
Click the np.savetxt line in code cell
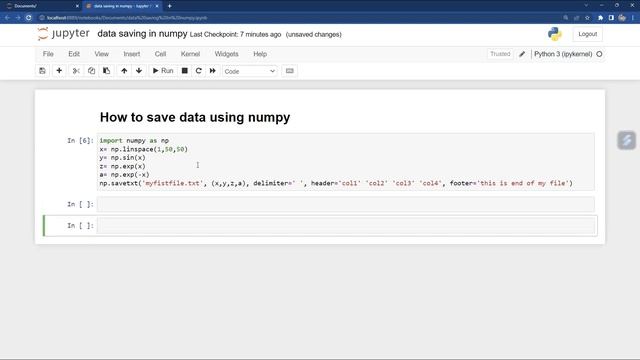(336, 183)
